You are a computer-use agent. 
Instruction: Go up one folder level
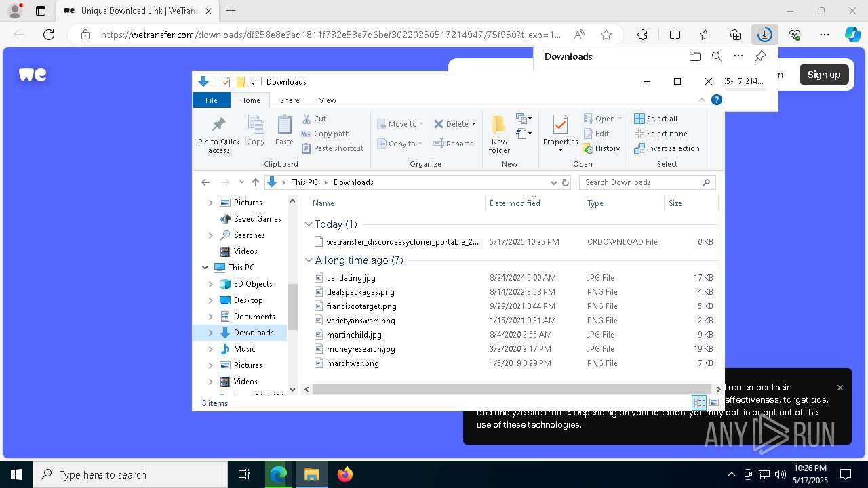click(x=255, y=182)
